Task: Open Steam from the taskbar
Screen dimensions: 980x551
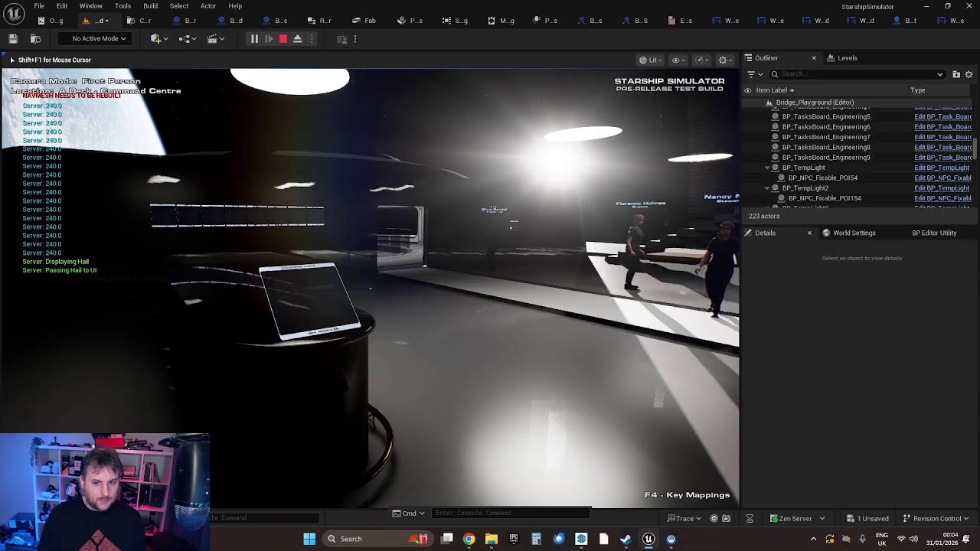Action: pyautogui.click(x=626, y=539)
